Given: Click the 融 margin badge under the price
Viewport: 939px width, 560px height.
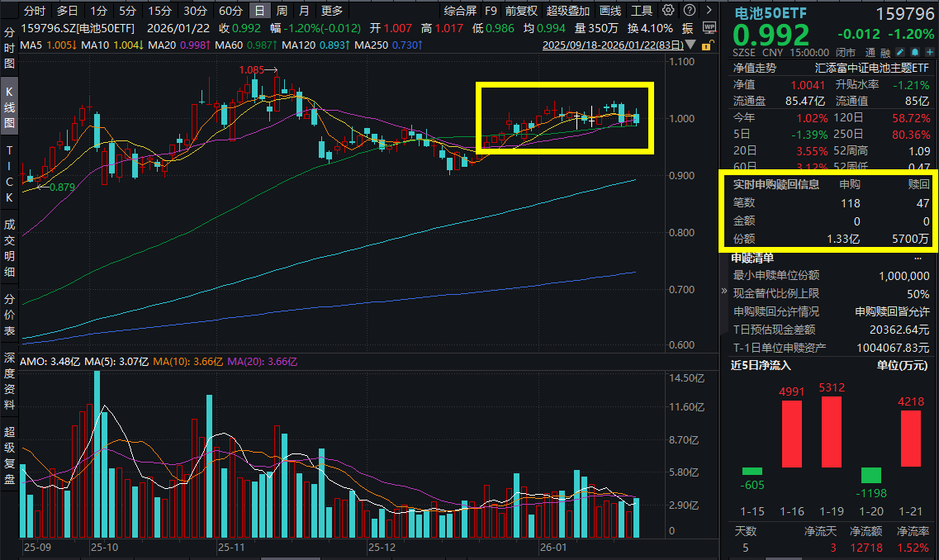Looking at the screenshot, I should 885,51.
